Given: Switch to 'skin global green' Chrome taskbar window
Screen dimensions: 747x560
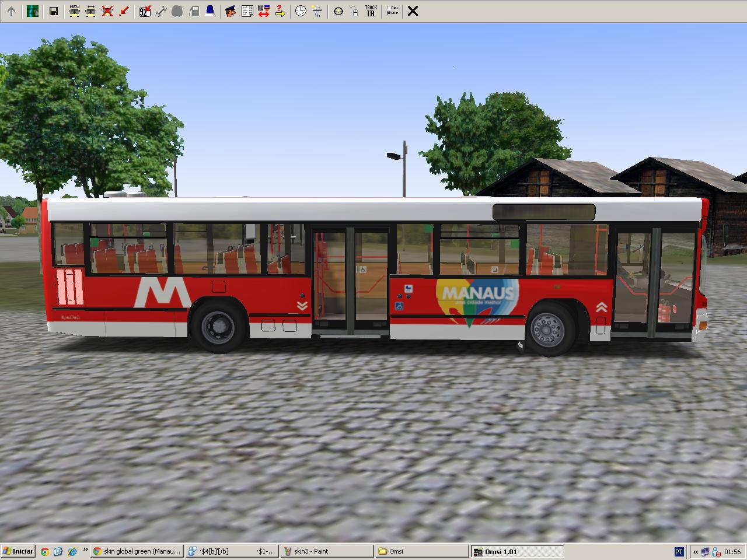Looking at the screenshot, I should tap(138, 551).
